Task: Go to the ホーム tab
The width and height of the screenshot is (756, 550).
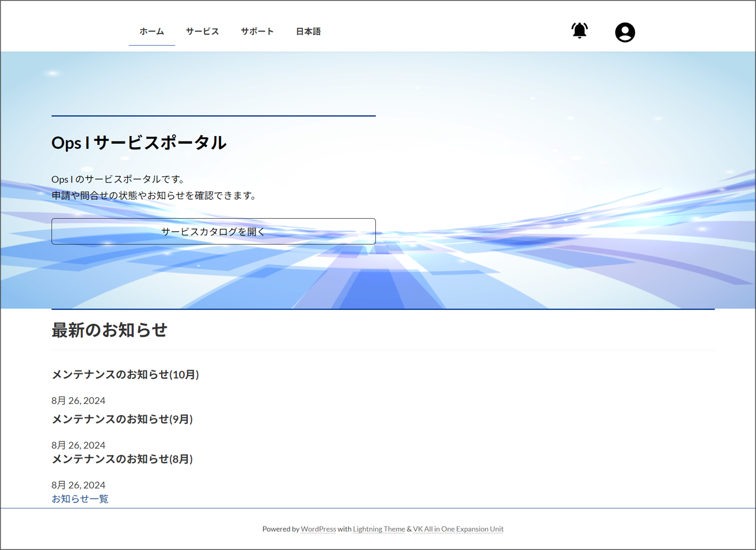Action: (152, 31)
